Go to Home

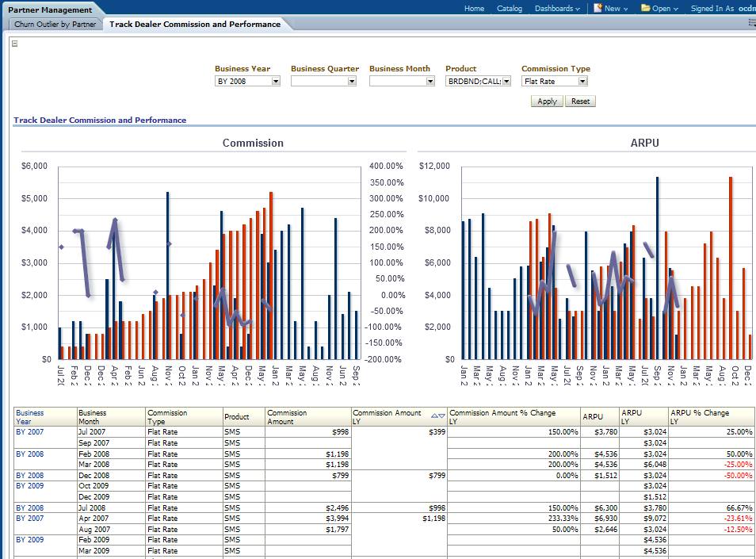pyautogui.click(x=474, y=9)
